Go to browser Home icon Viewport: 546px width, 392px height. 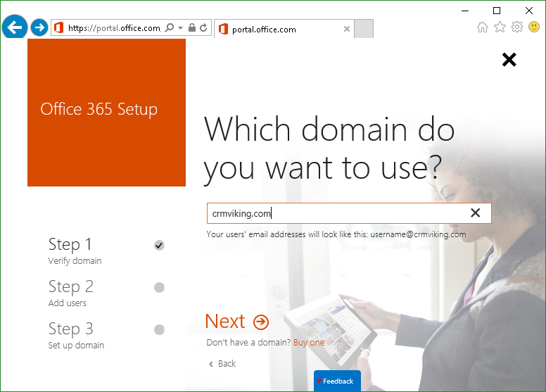pos(483,27)
